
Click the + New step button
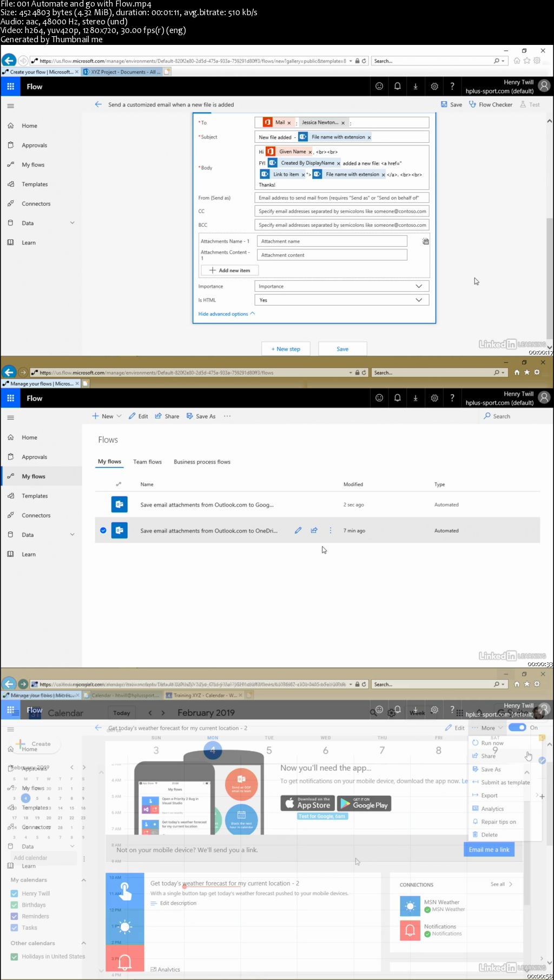click(286, 349)
